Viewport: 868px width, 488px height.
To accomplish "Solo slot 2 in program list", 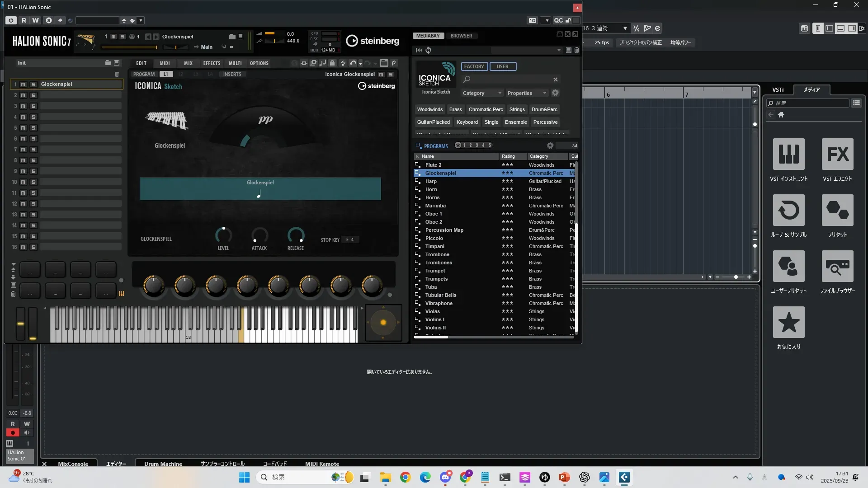I will tap(33, 95).
